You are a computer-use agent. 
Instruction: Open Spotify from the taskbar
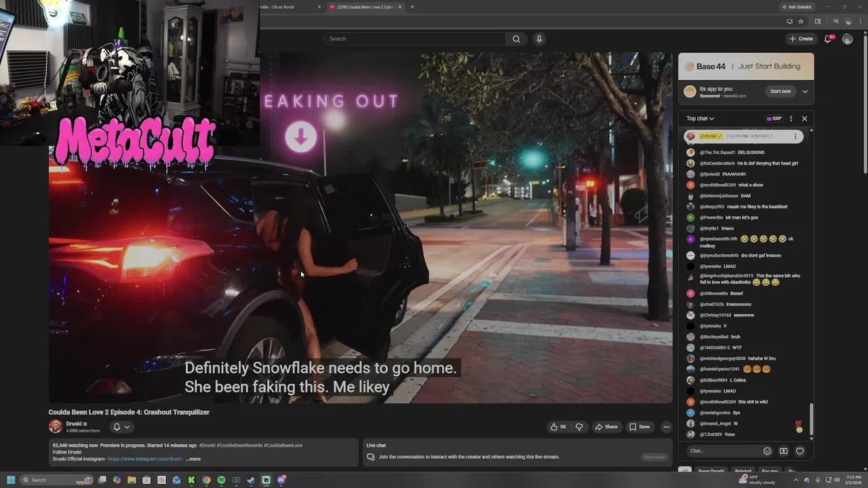221,480
